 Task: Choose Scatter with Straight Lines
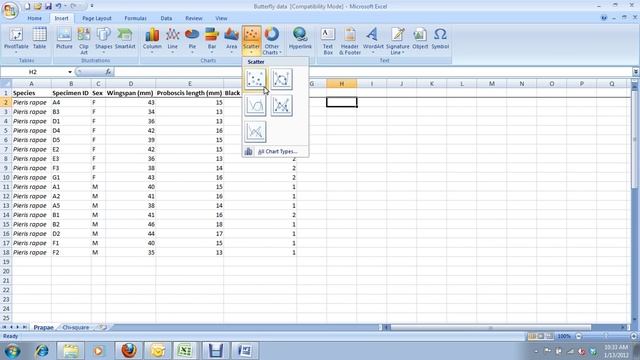tap(255, 132)
